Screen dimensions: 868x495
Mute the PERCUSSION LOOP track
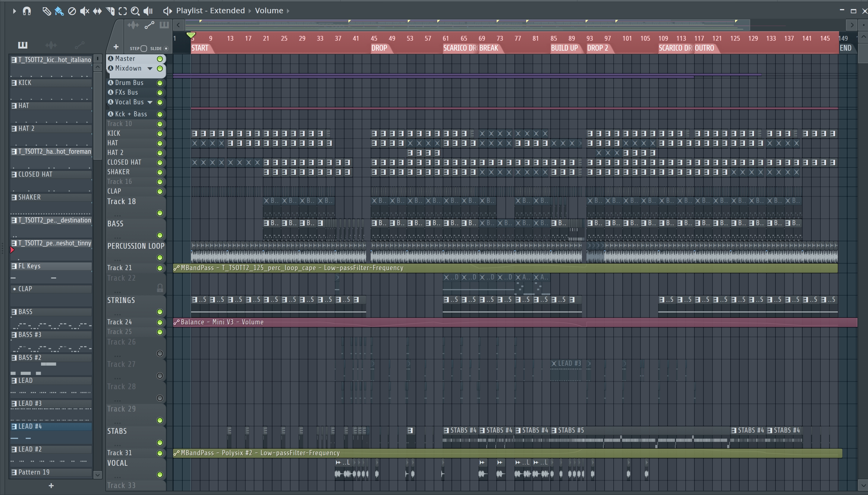[x=160, y=258]
